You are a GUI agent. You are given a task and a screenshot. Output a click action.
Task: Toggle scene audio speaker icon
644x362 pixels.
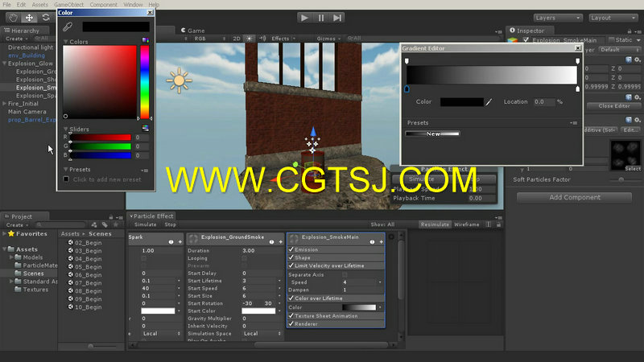(262, 38)
